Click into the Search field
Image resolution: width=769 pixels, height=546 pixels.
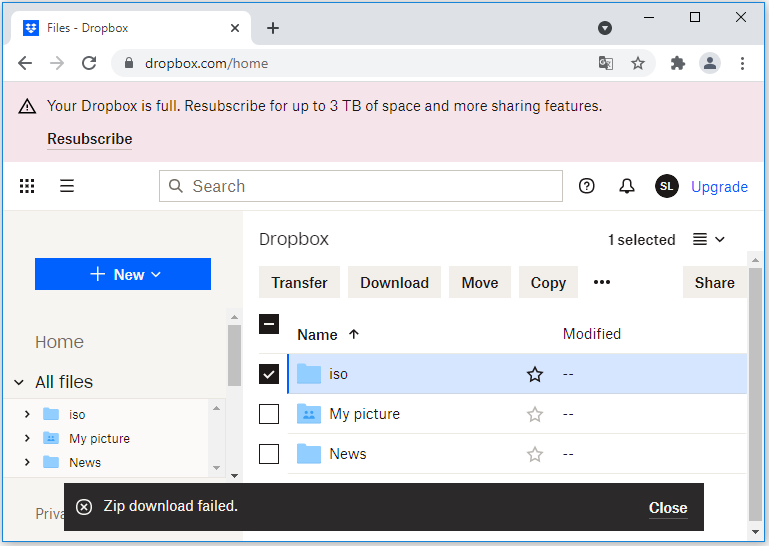point(360,186)
